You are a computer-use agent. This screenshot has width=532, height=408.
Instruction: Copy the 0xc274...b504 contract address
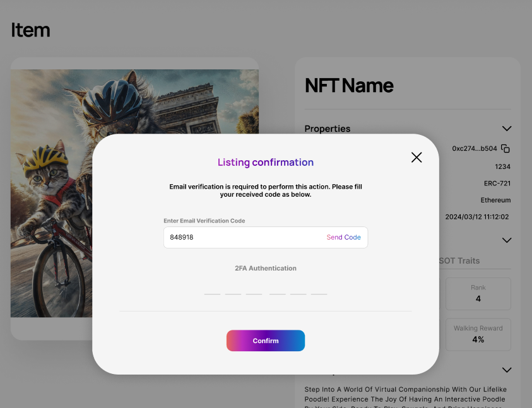click(505, 149)
